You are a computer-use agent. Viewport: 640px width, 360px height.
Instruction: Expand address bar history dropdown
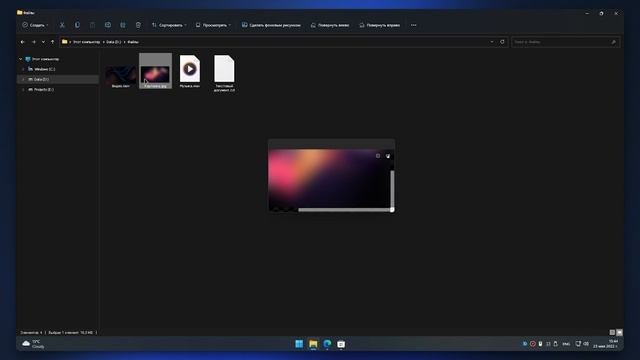point(492,42)
